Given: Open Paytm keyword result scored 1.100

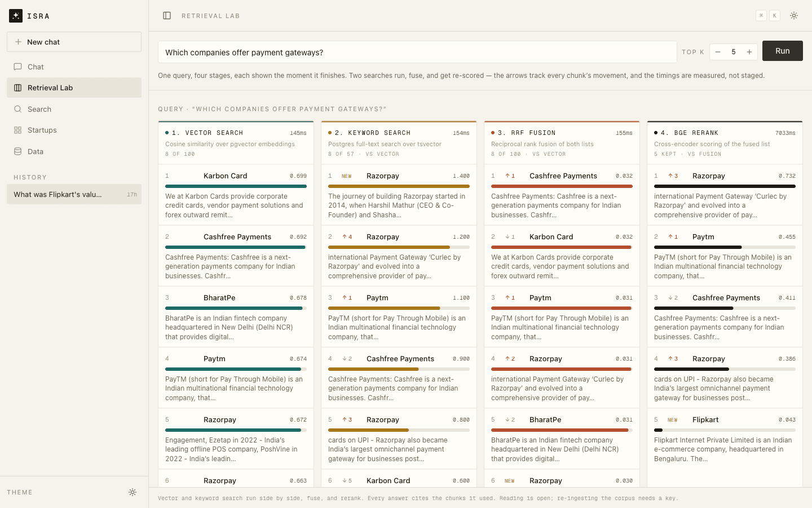Looking at the screenshot, I should [399, 317].
